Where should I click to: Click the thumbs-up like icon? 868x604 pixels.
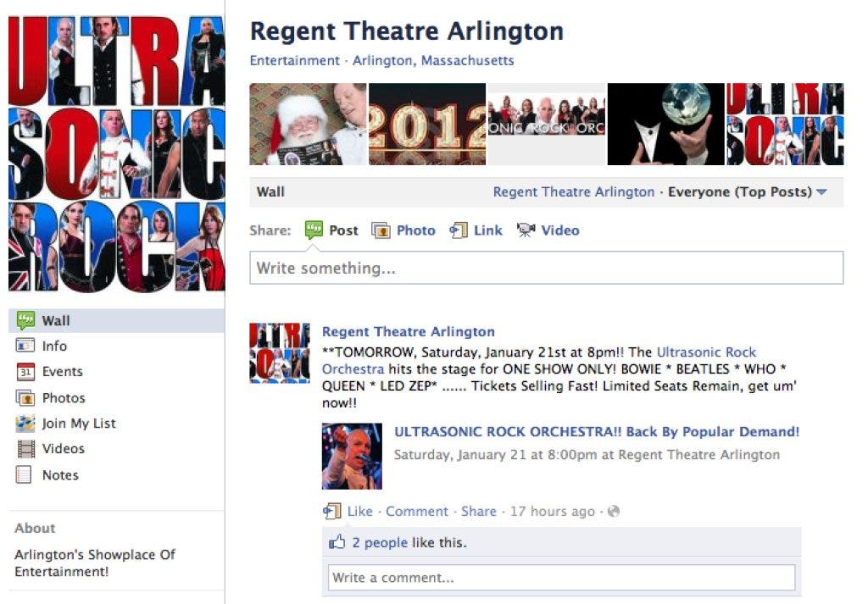[337, 541]
